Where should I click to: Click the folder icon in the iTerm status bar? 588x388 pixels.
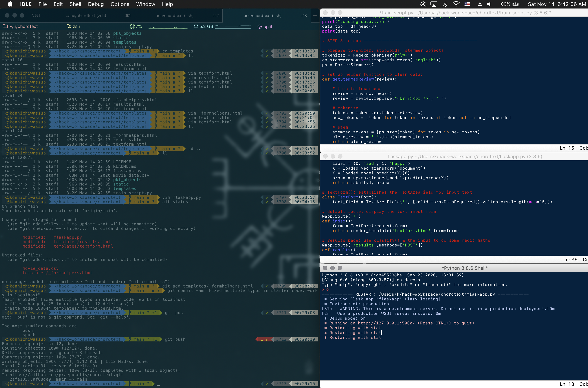pos(5,26)
